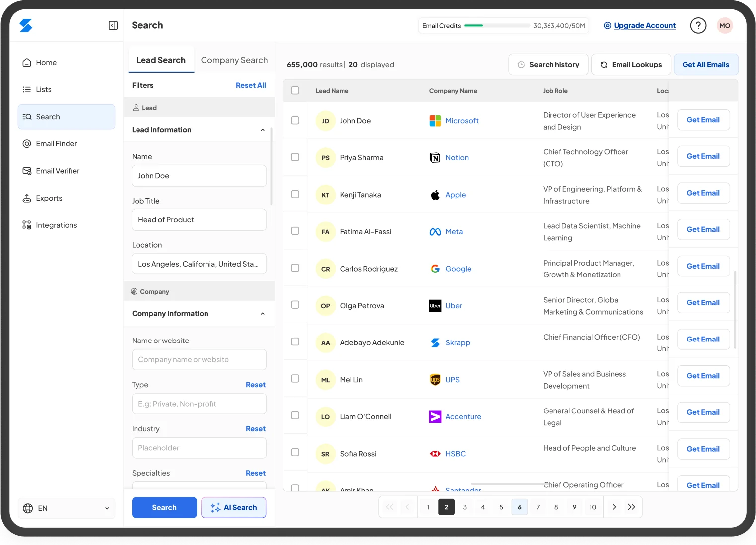Go to next page arrow in pagination
Image resolution: width=756 pixels, height=545 pixels.
pyautogui.click(x=614, y=507)
